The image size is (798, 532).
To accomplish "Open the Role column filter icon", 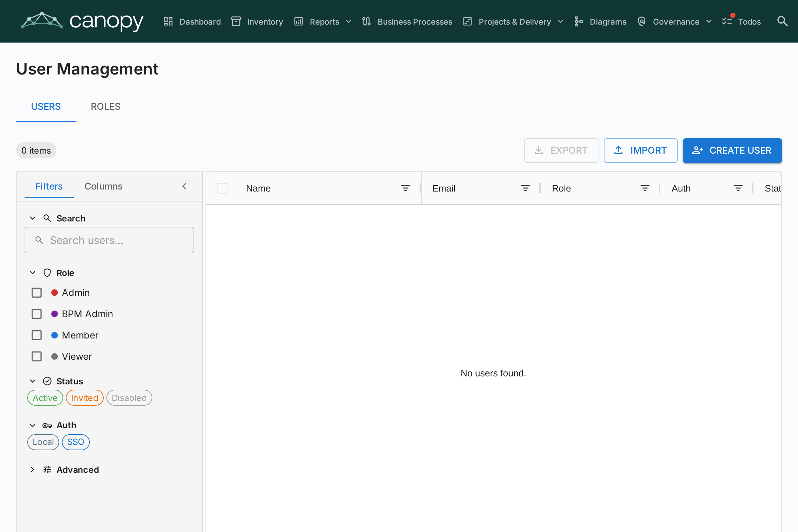I will 645,188.
